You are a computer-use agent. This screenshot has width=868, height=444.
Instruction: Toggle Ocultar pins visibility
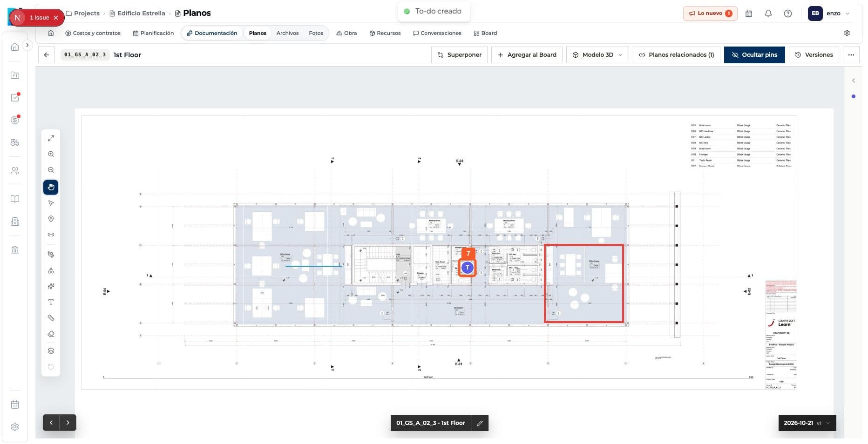click(754, 55)
